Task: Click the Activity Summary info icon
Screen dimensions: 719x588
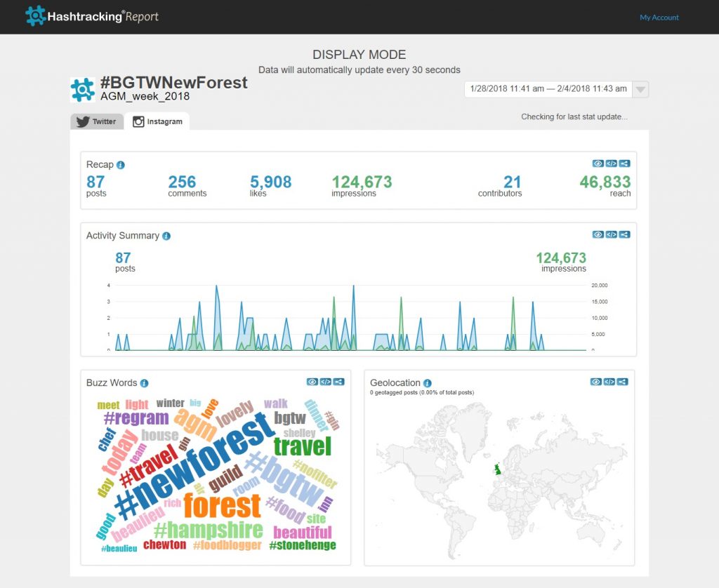Action: (166, 236)
